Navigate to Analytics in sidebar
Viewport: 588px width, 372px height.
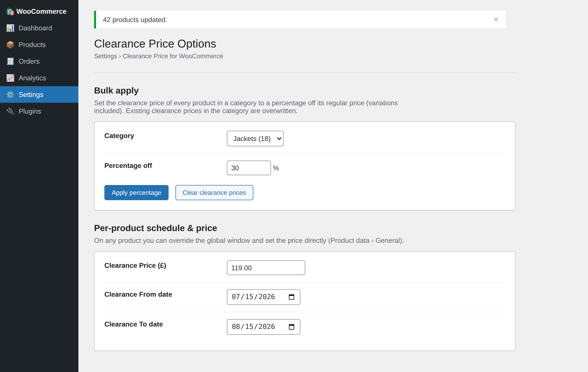39,78
